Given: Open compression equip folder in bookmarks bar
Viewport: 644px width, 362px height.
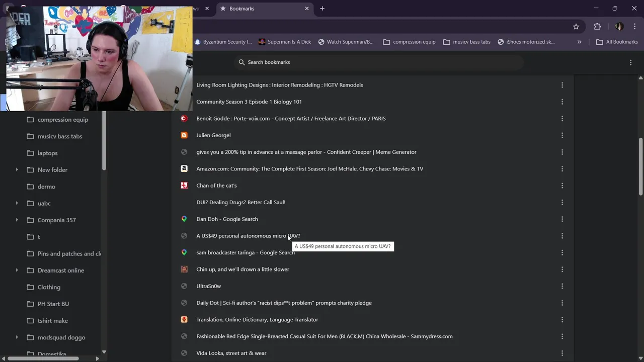Looking at the screenshot, I should (409, 42).
